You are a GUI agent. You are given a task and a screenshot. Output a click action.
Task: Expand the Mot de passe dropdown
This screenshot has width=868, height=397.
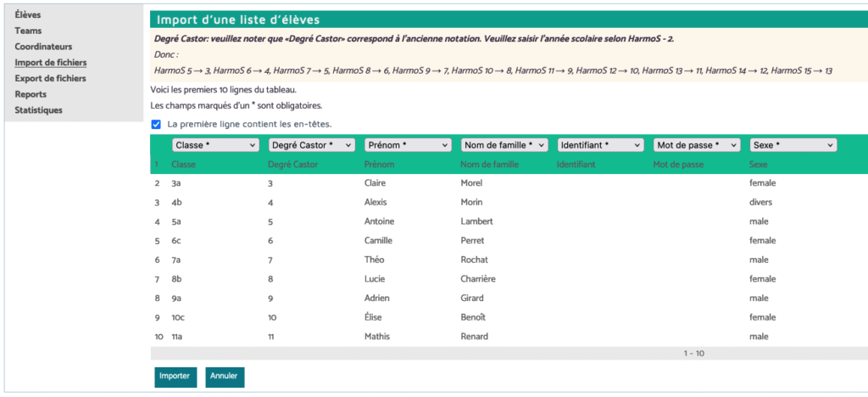[697, 145]
